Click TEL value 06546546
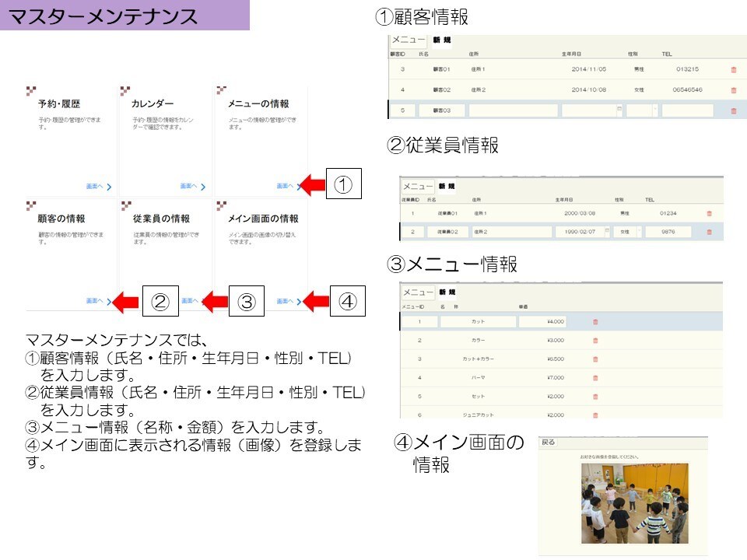Viewport: 747px width, 560px height. 687,90
